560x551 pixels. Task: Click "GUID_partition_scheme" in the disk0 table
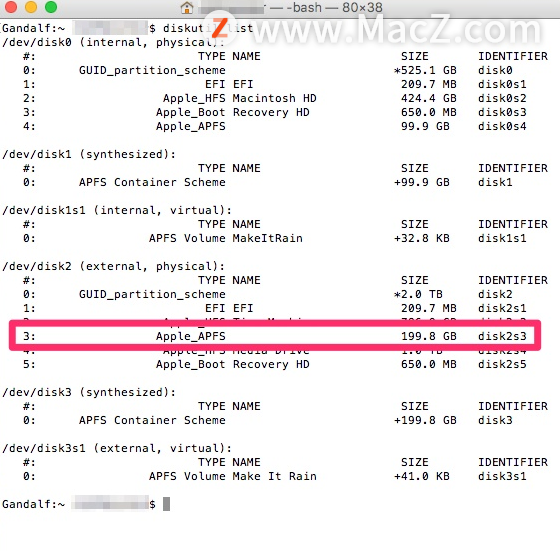click(x=152, y=70)
